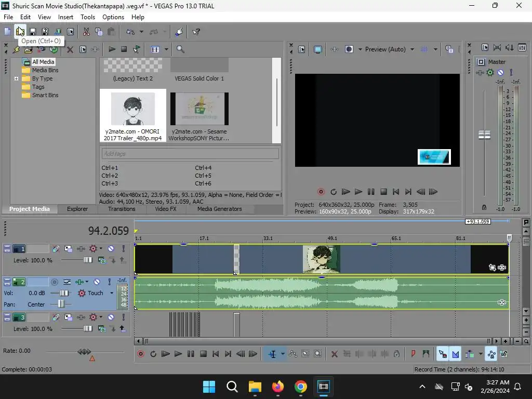The width and height of the screenshot is (532, 399).
Task: Click the Insert Region icon
Action: click(x=426, y=354)
